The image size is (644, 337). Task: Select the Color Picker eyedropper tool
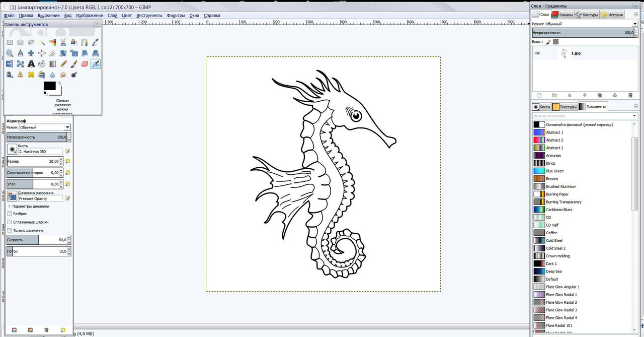tap(96, 42)
